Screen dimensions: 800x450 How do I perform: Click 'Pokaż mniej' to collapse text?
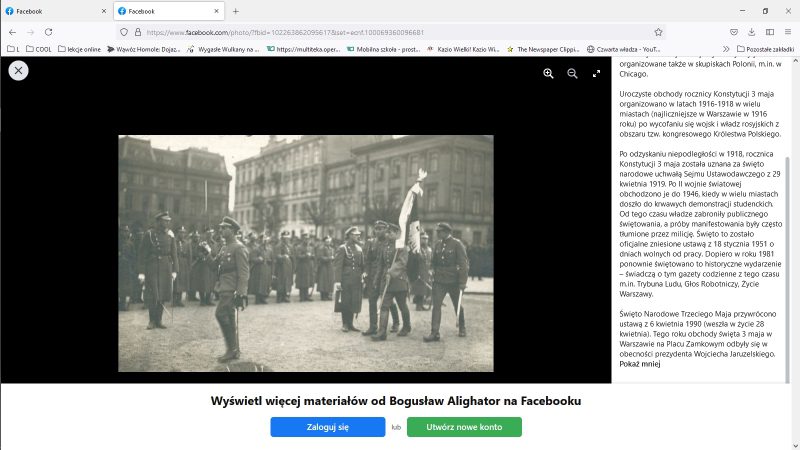tap(640, 364)
